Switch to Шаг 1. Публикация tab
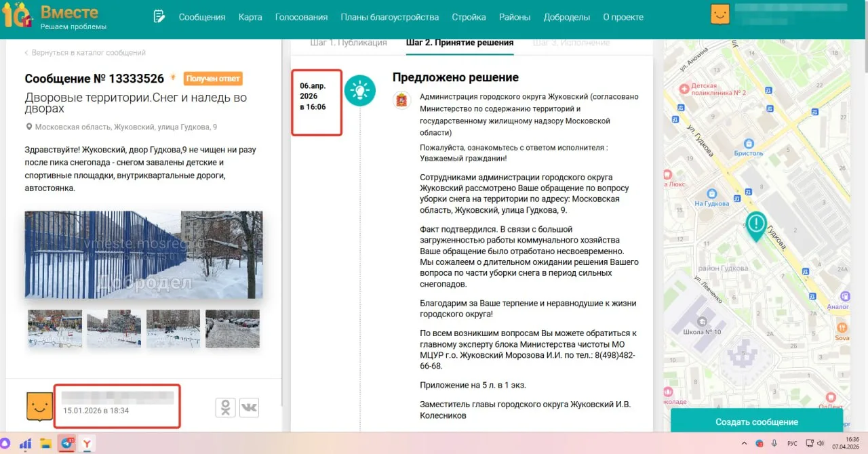Screen dimensions: 868x454 (349, 43)
